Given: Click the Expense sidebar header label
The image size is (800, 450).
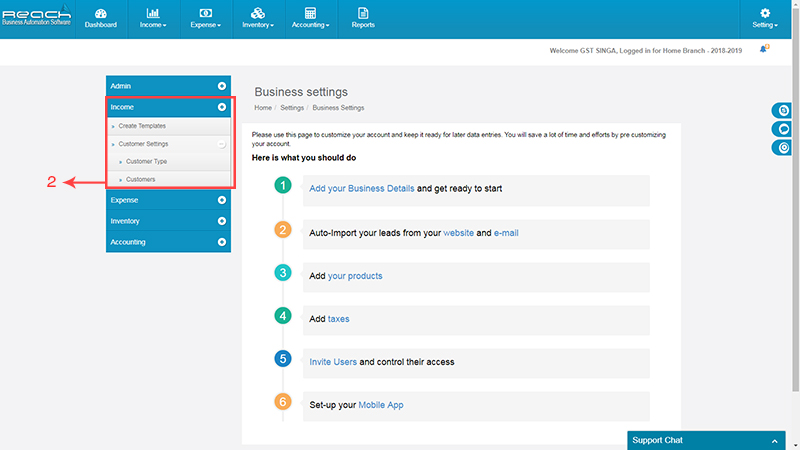Looking at the screenshot, I should (x=124, y=200).
